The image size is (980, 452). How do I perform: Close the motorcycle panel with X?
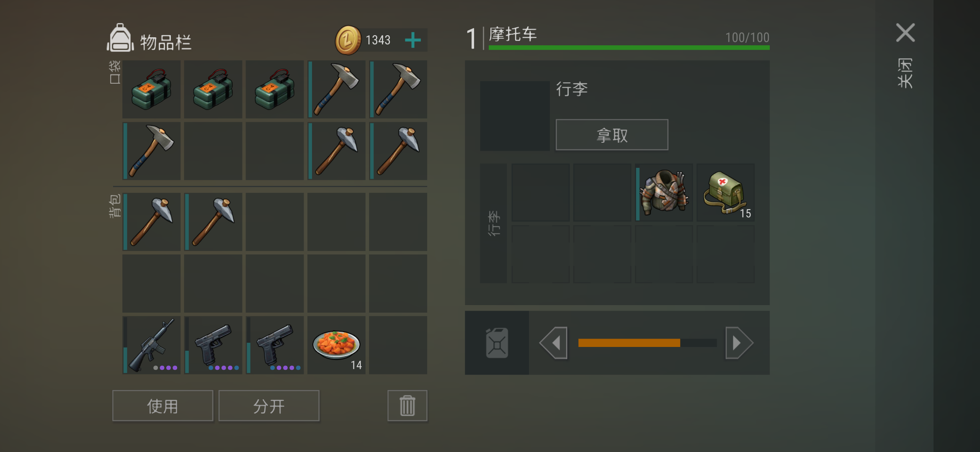tap(905, 33)
